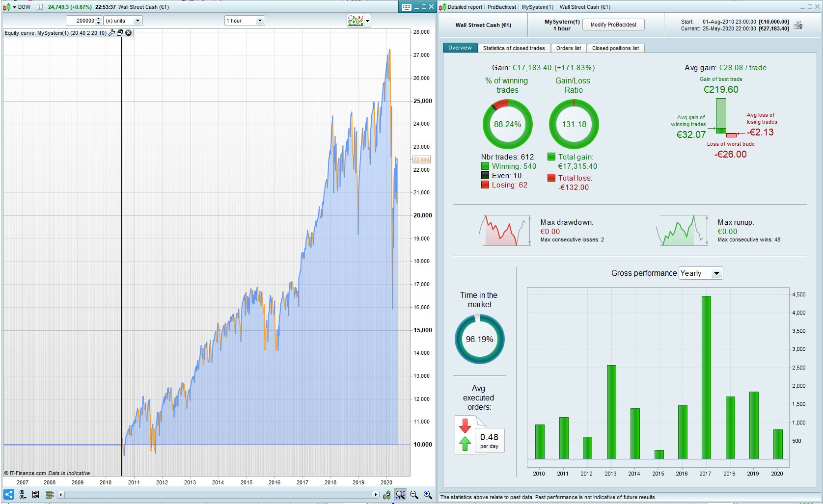Expand the arrow beside the indicators icon
Screen dimensions: 823x504
[367, 21]
